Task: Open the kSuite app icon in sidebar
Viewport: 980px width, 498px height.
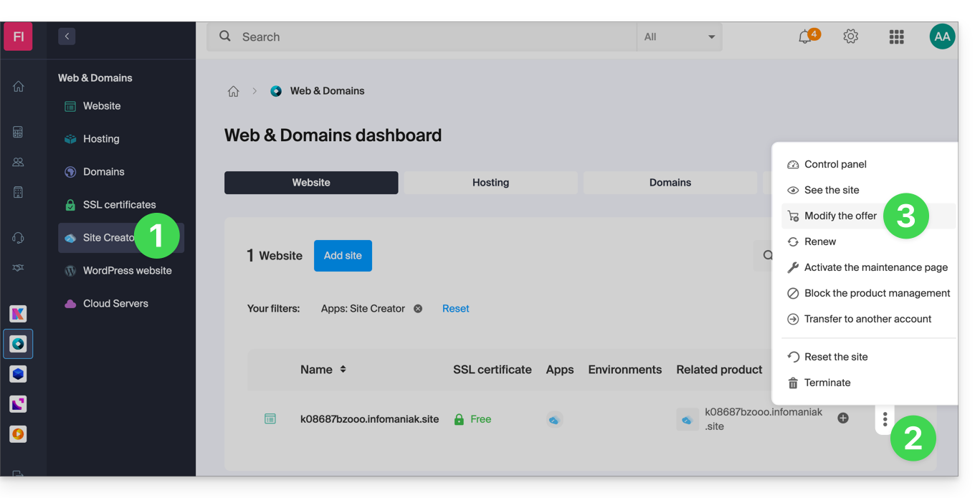Action: (18, 313)
